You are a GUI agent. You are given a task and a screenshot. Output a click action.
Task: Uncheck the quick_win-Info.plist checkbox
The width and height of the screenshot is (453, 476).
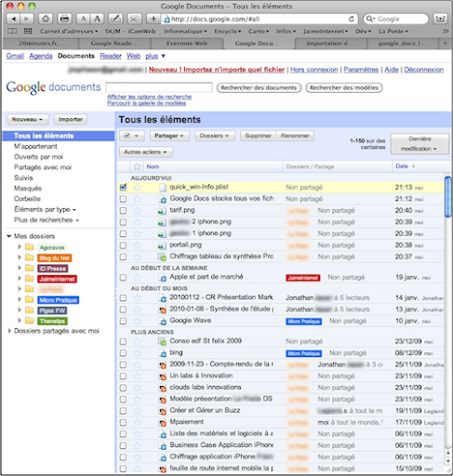[123, 187]
